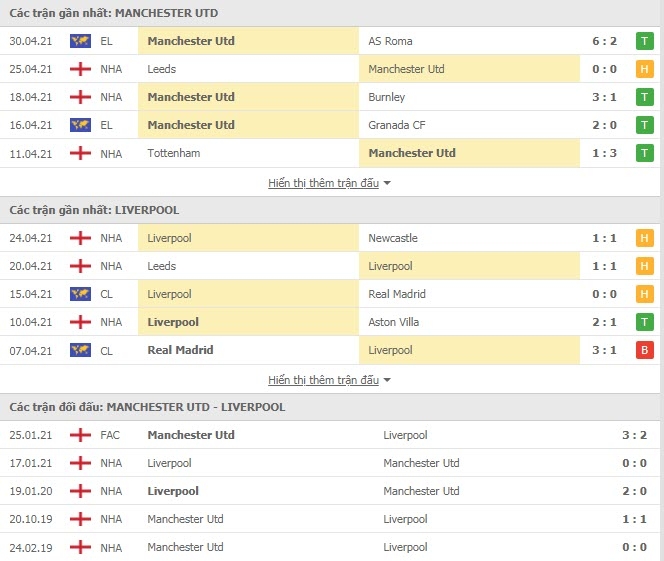Viewport: 664px width, 561px height.
Task: Click the green T badge for Aston Villa match
Action: pos(644,322)
